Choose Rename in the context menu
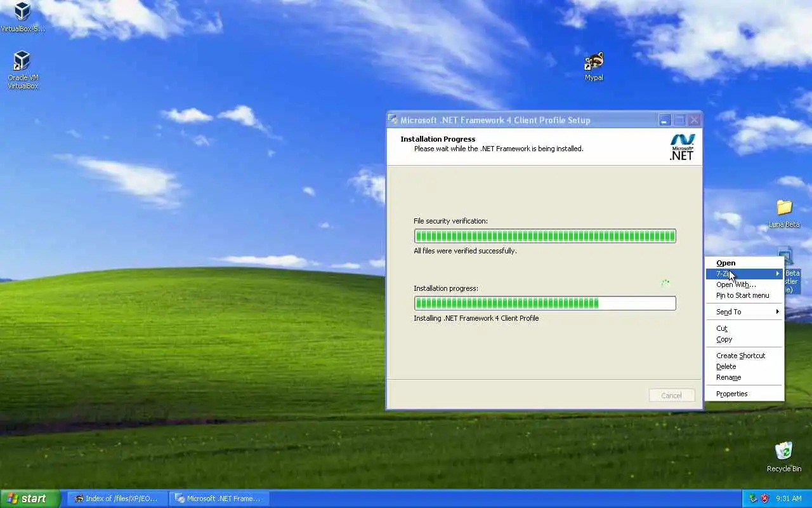 [x=745, y=377]
